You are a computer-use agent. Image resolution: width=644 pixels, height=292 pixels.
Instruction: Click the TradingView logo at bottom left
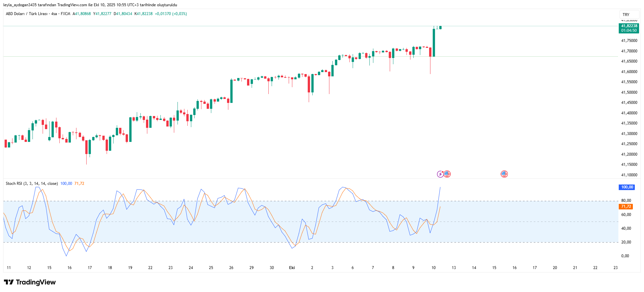click(30, 282)
